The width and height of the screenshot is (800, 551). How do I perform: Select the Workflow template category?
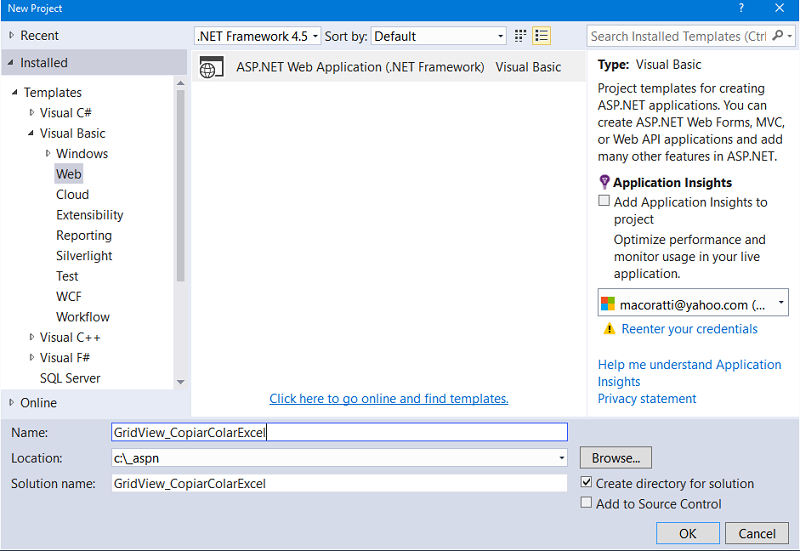click(x=83, y=317)
